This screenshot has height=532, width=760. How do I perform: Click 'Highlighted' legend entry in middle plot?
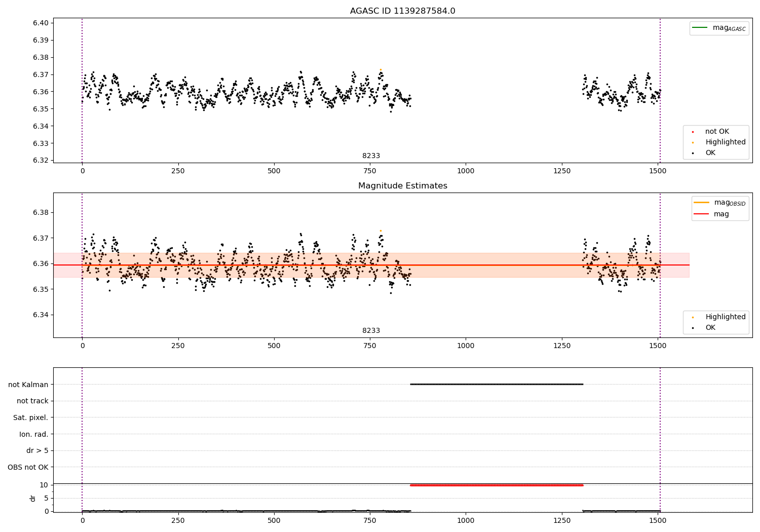(x=726, y=317)
